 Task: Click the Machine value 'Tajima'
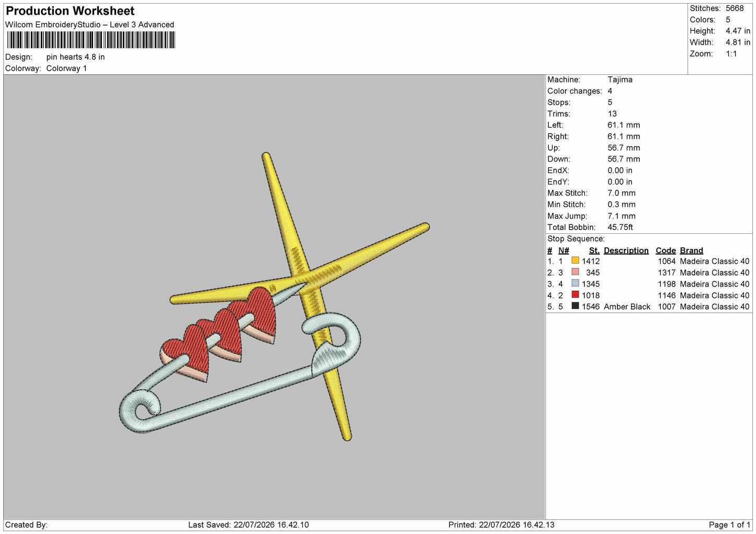pos(620,79)
